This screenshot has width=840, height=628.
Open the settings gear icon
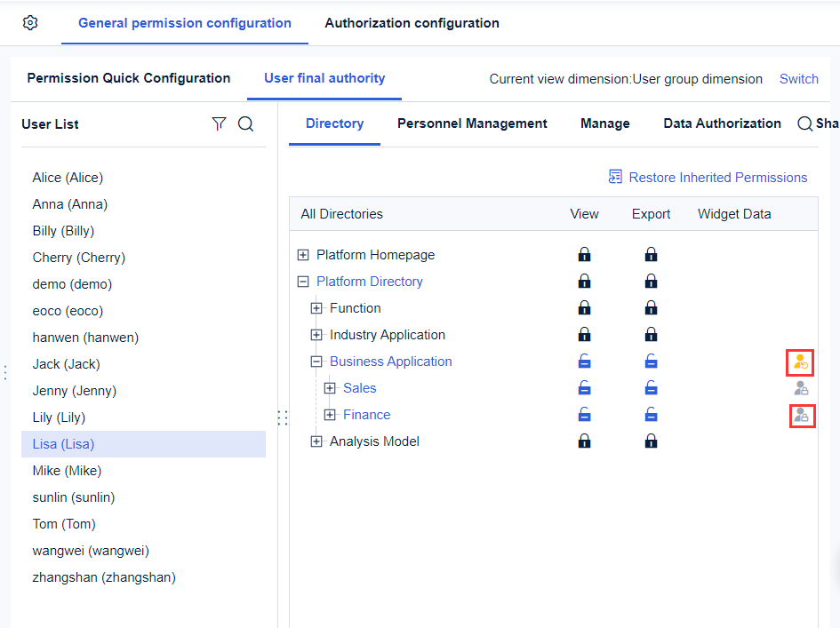point(29,22)
